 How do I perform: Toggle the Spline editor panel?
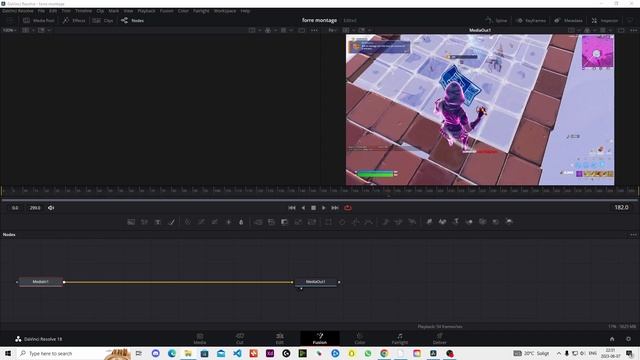(x=496, y=20)
